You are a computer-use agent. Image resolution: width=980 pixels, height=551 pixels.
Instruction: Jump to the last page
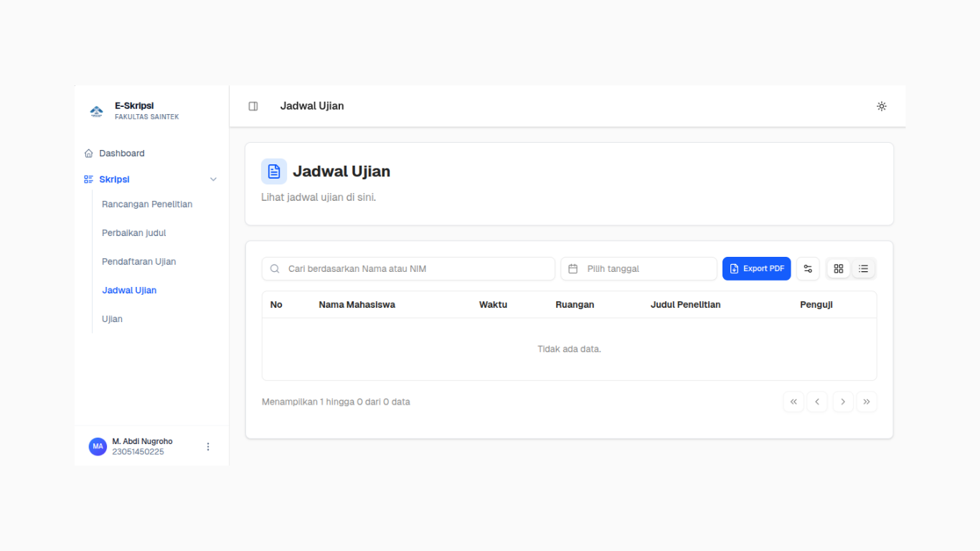867,402
